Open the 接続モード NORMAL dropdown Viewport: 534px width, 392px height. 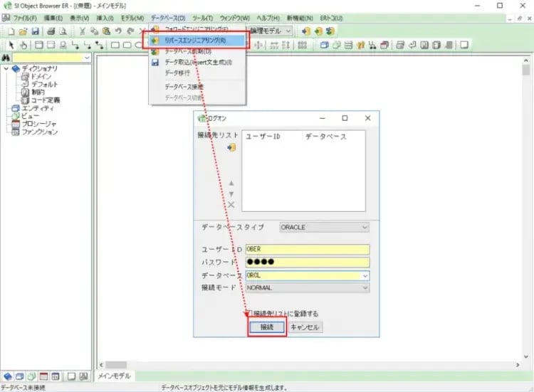click(365, 288)
